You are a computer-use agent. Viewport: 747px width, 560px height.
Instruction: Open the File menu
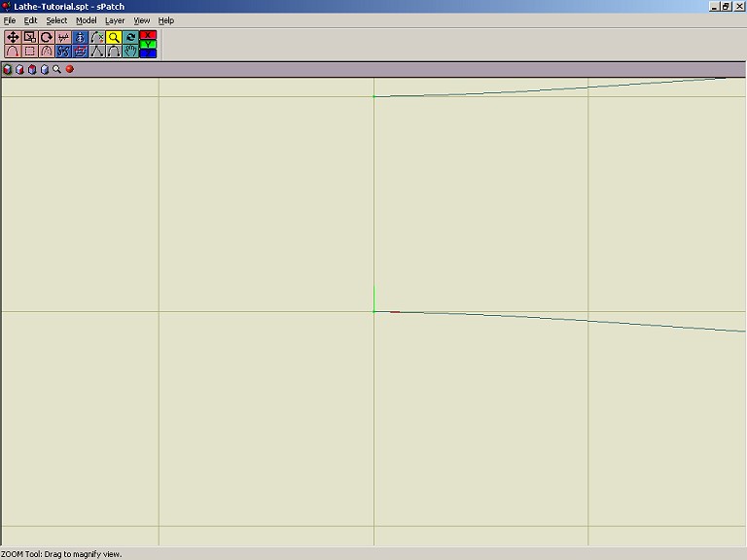click(x=10, y=20)
